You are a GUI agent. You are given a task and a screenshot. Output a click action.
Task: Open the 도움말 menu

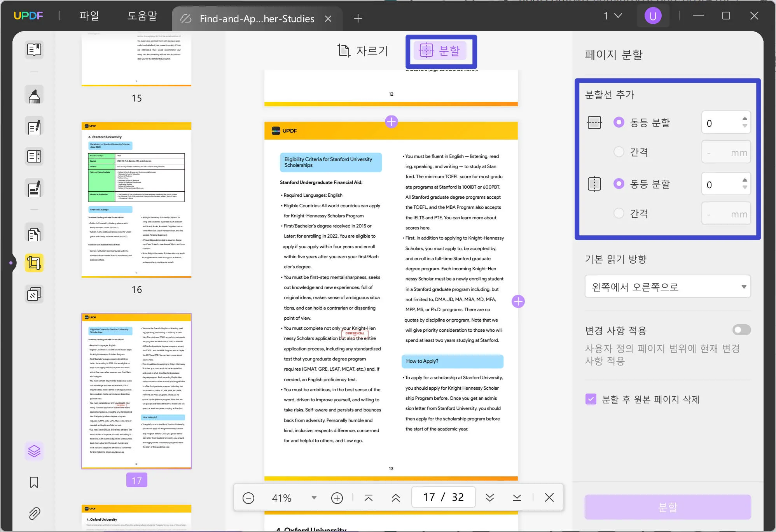pyautogui.click(x=142, y=16)
